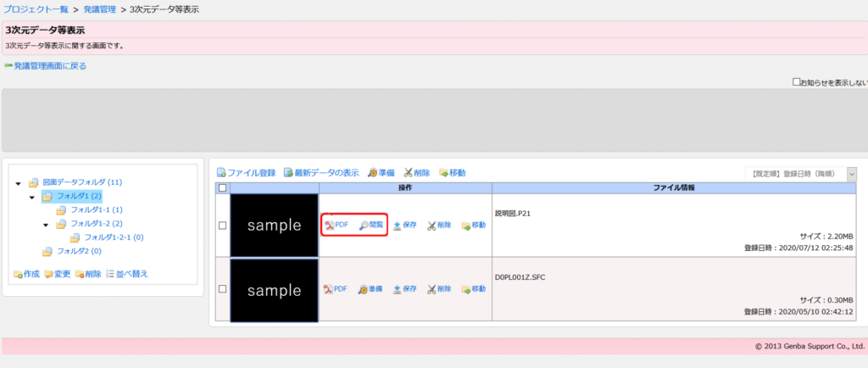Toggle select-all checkbox in table header
Image resolution: width=868 pixels, height=368 pixels.
[223, 188]
